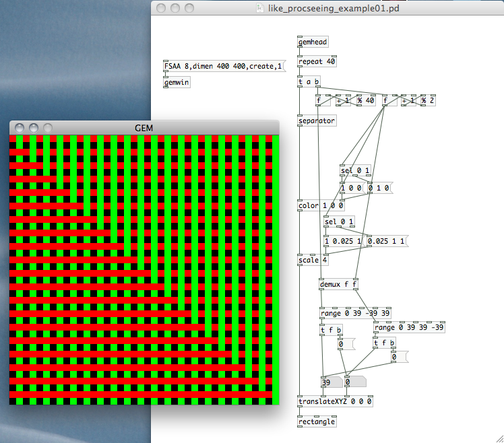Click the '+ 1' object next to '% 40'
Screen dimensions: 504x443
(343, 100)
